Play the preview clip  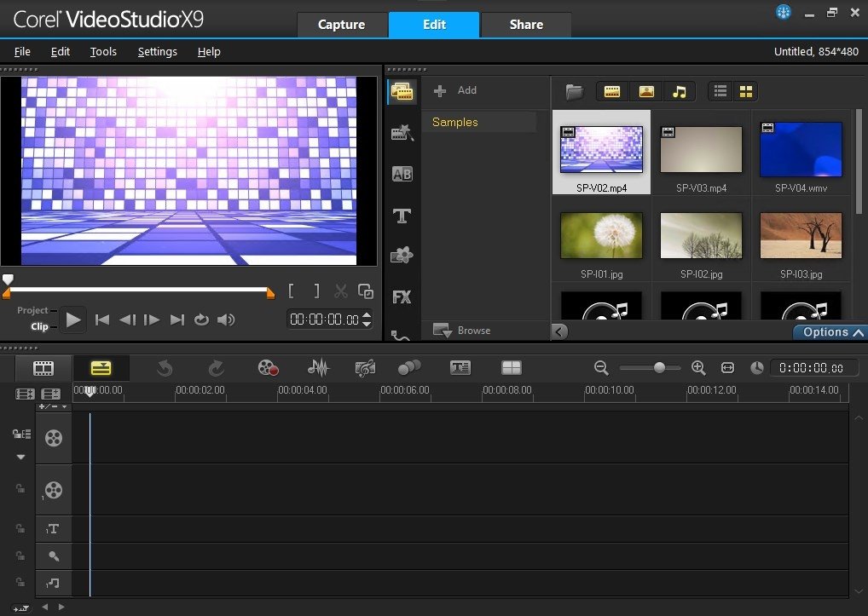point(72,320)
